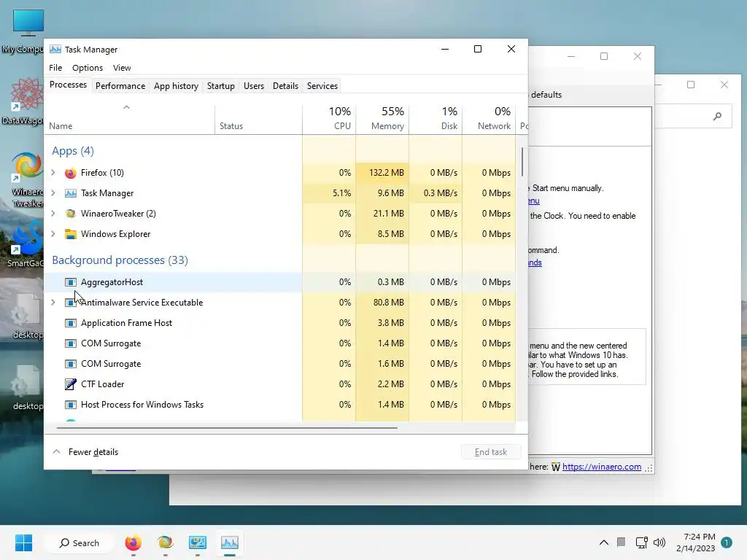Screen dimensions: 747x560
Task: Click the CTF Loader pen icon
Action: [71, 384]
